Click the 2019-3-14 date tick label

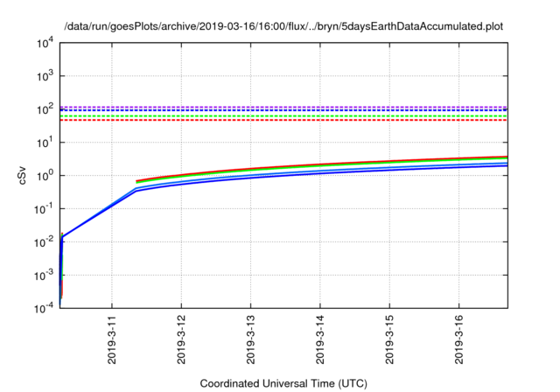pos(320,339)
